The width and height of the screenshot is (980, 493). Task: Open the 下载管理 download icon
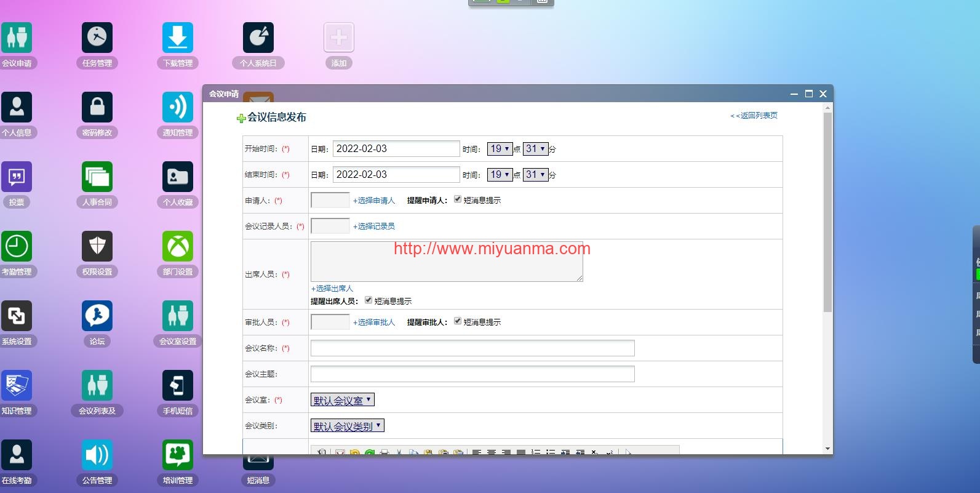point(178,38)
